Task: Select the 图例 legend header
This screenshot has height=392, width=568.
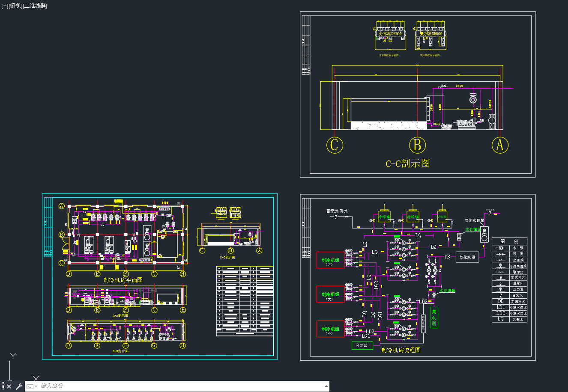Action: pos(509,241)
